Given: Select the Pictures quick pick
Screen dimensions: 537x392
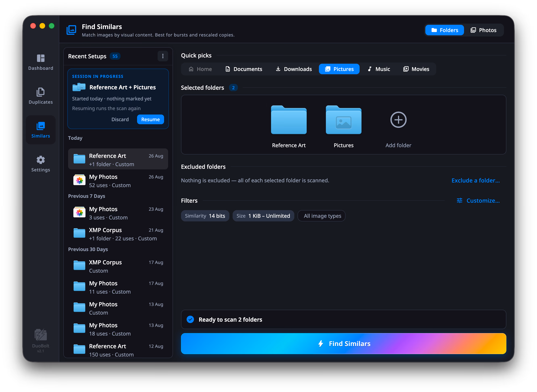Looking at the screenshot, I should tap(339, 69).
